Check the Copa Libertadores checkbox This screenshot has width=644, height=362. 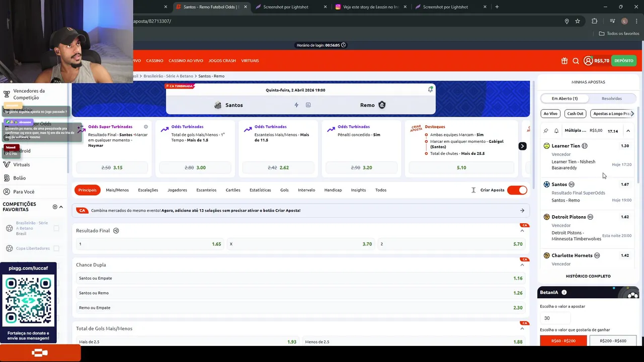click(x=56, y=248)
